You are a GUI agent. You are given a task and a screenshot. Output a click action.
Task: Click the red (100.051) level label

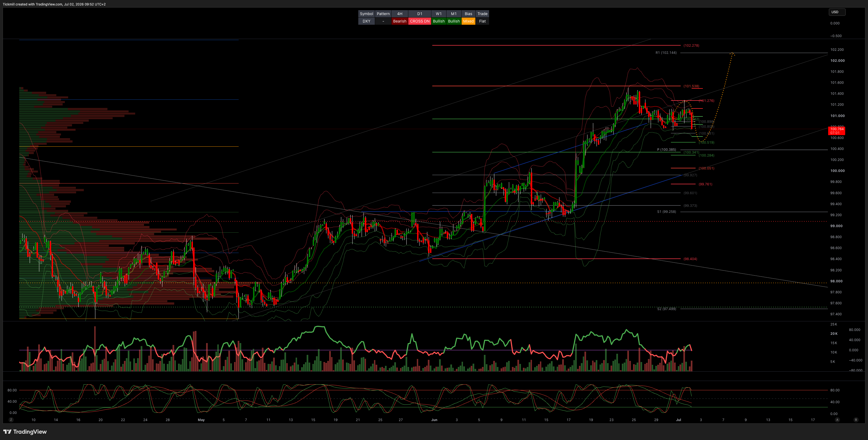point(706,168)
